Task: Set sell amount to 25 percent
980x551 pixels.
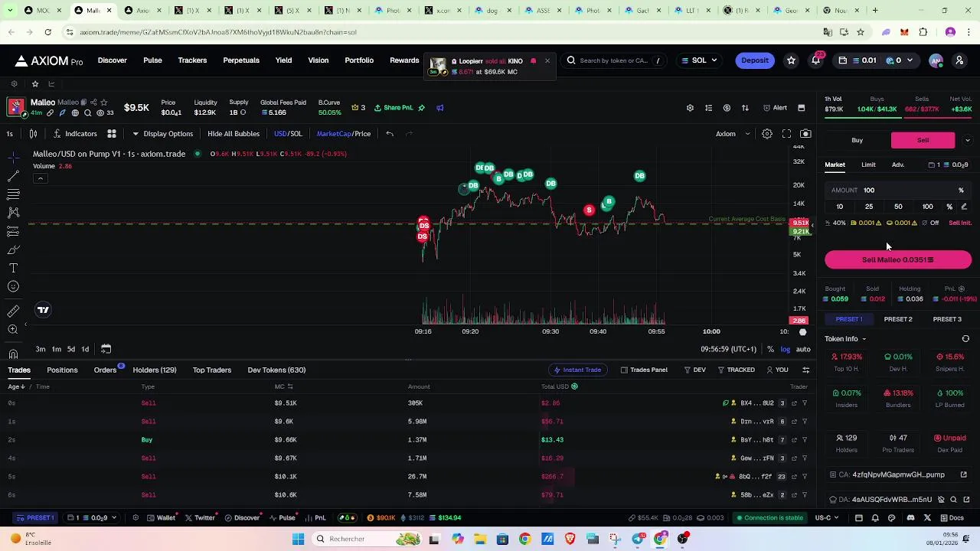Action: tap(869, 207)
